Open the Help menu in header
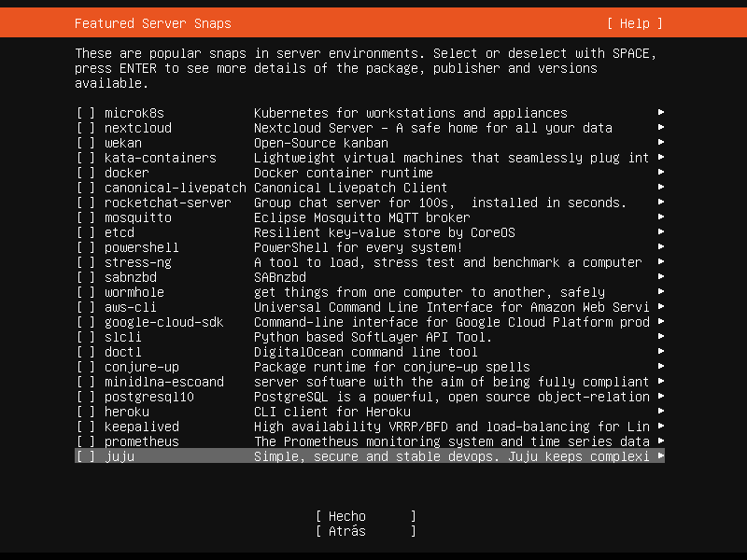Viewport: 747px width, 560px height. point(635,23)
